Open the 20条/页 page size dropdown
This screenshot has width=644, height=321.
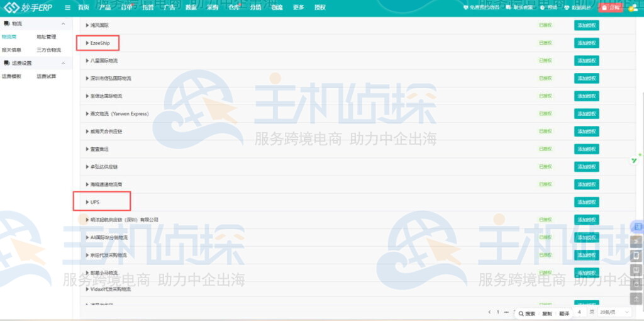tap(614, 312)
